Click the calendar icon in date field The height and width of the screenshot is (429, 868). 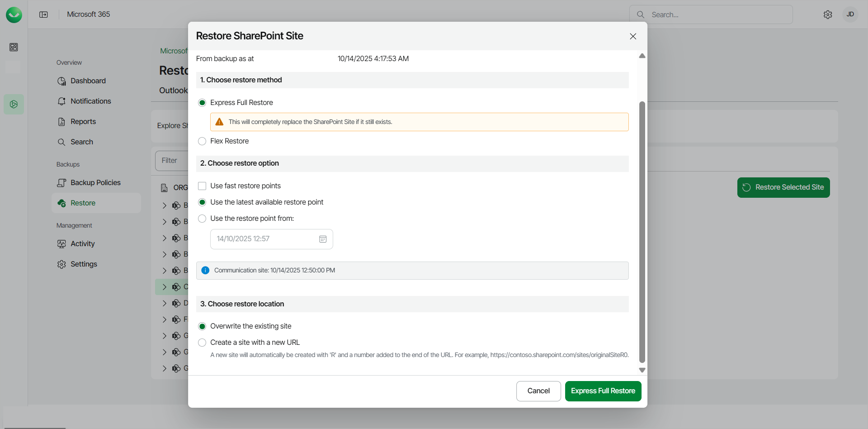[323, 239]
